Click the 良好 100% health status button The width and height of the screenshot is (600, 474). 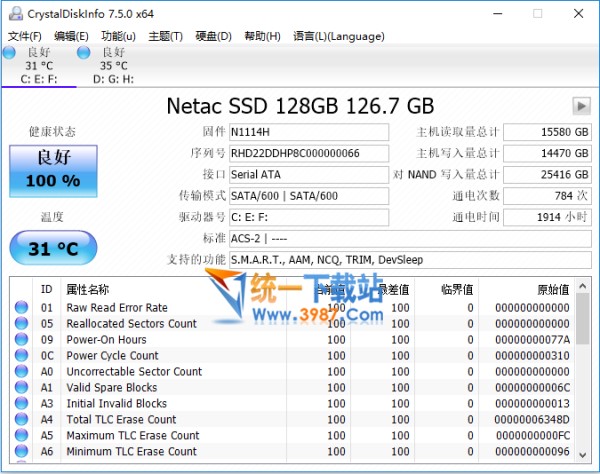point(53,171)
